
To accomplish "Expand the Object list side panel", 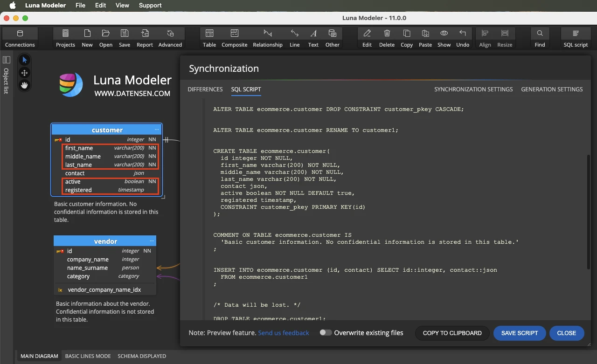I will (7, 75).
